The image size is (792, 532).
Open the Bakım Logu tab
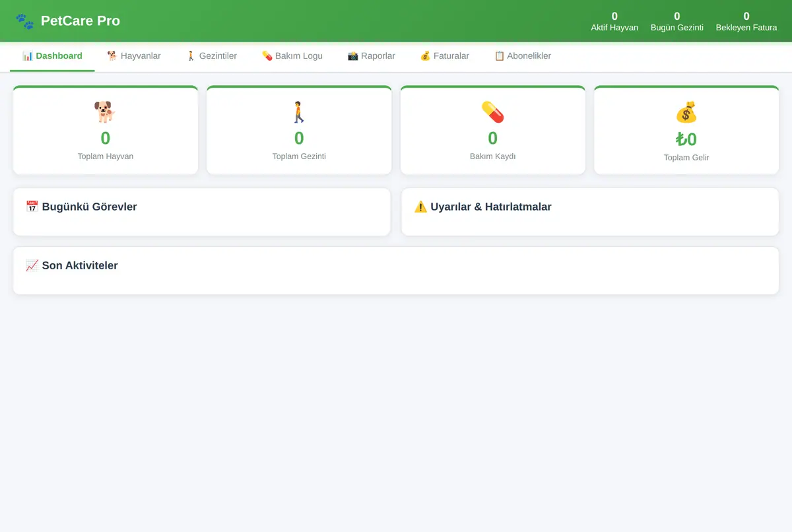(x=292, y=56)
